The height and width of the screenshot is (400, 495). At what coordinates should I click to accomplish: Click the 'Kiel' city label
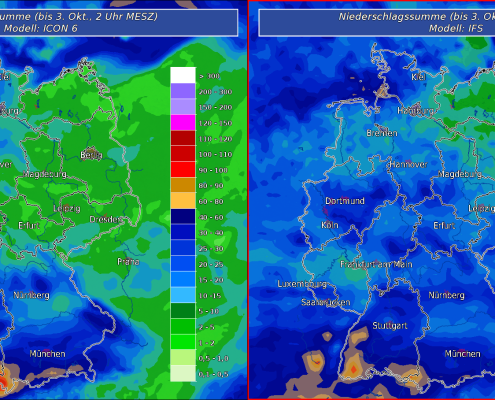coord(419,77)
